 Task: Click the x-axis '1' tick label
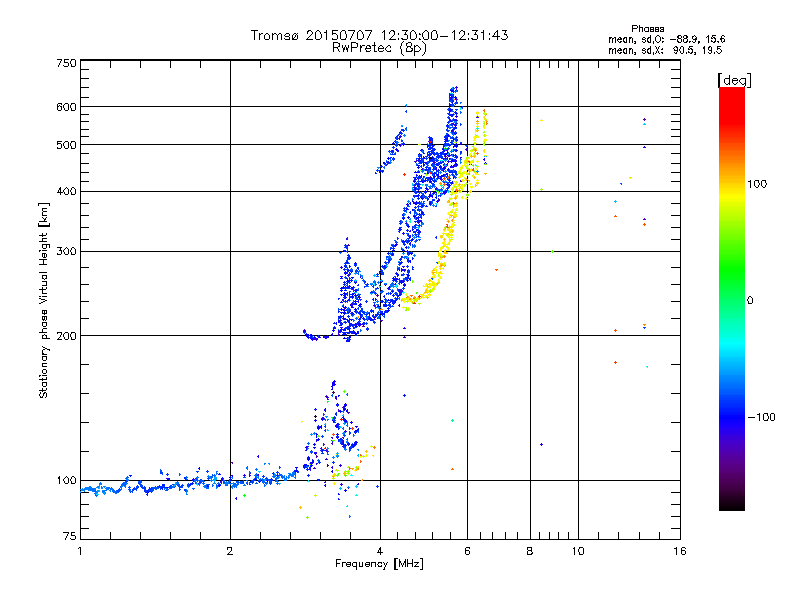80,551
